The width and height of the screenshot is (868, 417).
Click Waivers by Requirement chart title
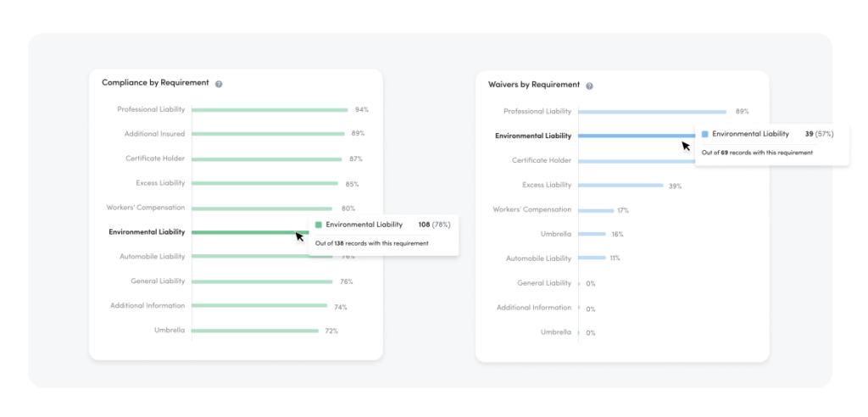(x=534, y=85)
